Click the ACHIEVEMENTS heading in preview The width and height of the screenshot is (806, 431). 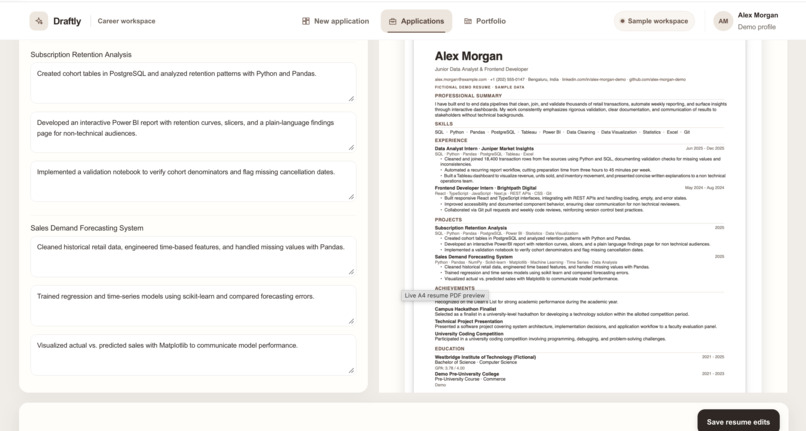coord(454,288)
